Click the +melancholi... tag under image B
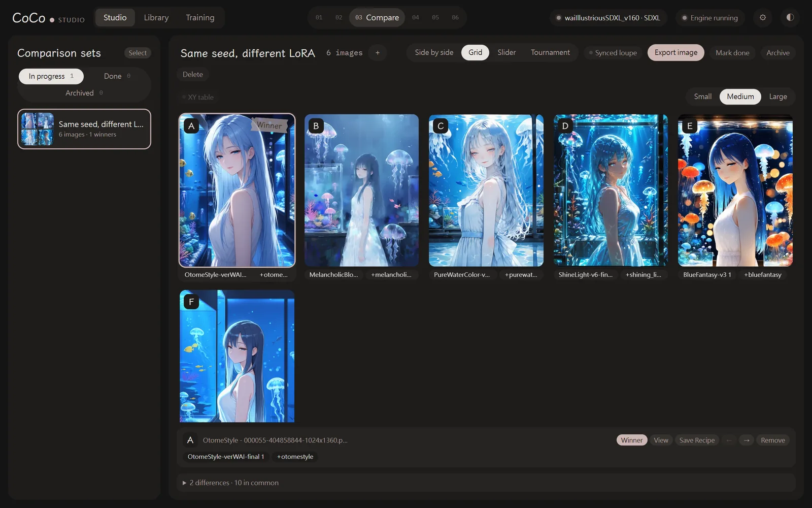This screenshot has width=812, height=508. pyautogui.click(x=391, y=274)
